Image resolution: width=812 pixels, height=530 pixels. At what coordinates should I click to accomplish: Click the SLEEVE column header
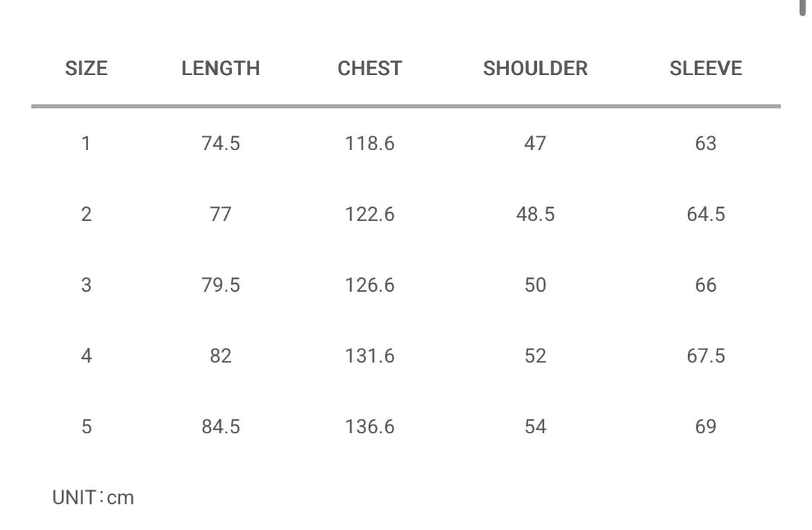click(705, 69)
